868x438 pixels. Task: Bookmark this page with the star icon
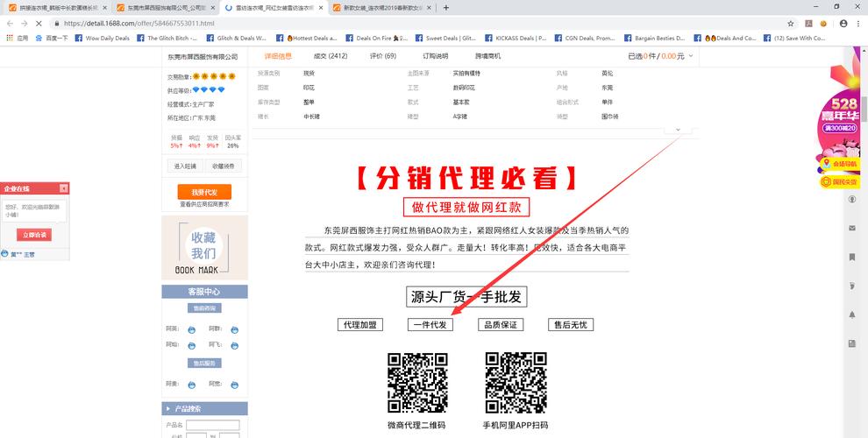[x=791, y=24]
